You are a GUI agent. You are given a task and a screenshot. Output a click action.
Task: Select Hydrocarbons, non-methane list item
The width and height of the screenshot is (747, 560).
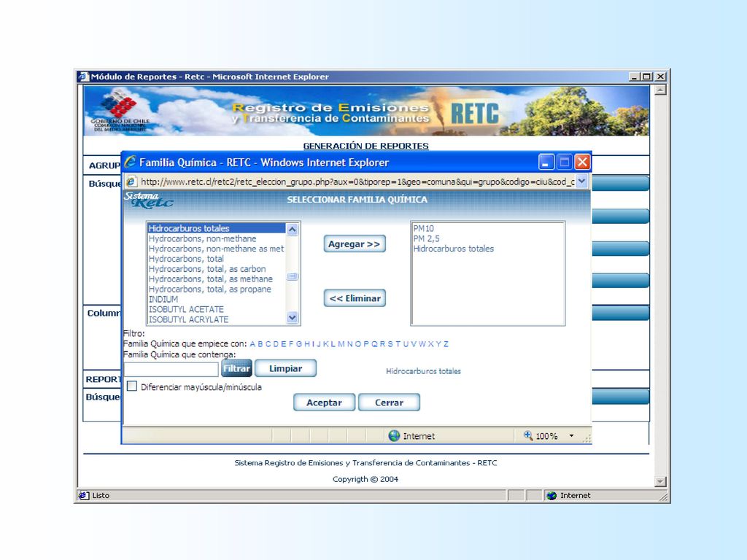click(x=216, y=238)
